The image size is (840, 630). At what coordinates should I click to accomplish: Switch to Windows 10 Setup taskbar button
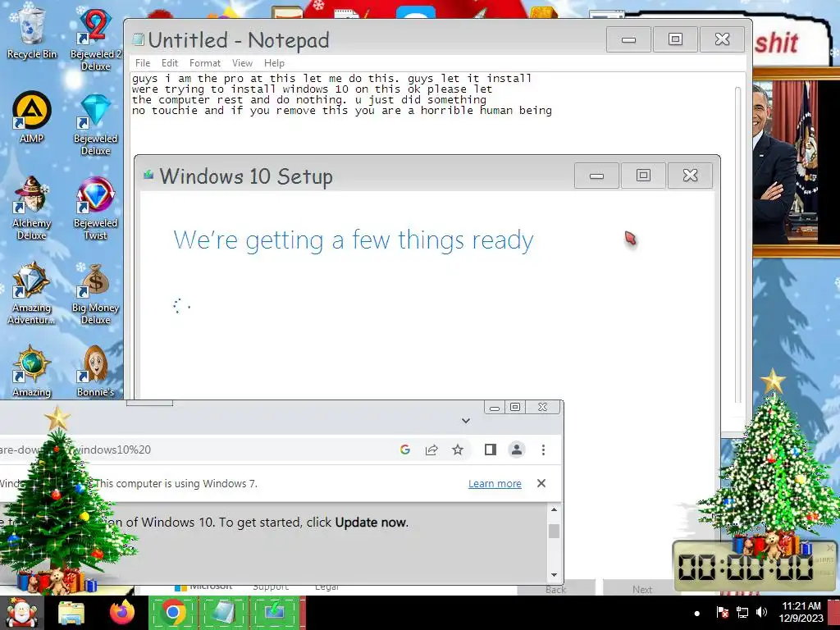coord(274,613)
